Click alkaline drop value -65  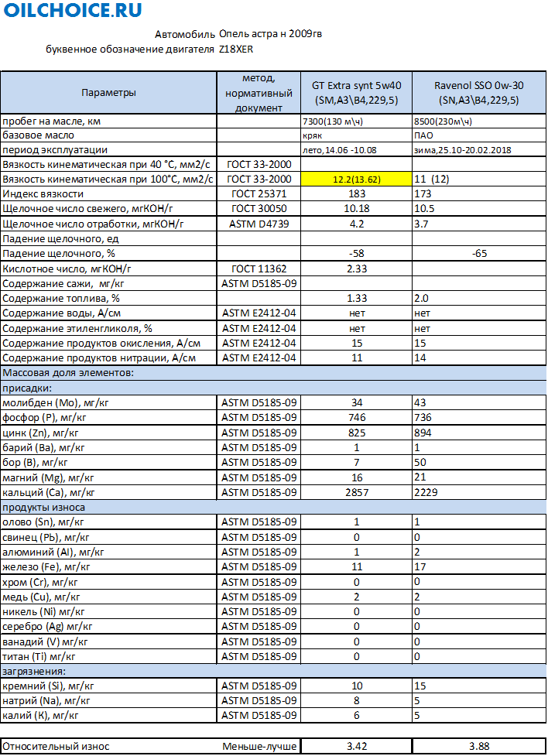pos(479,254)
